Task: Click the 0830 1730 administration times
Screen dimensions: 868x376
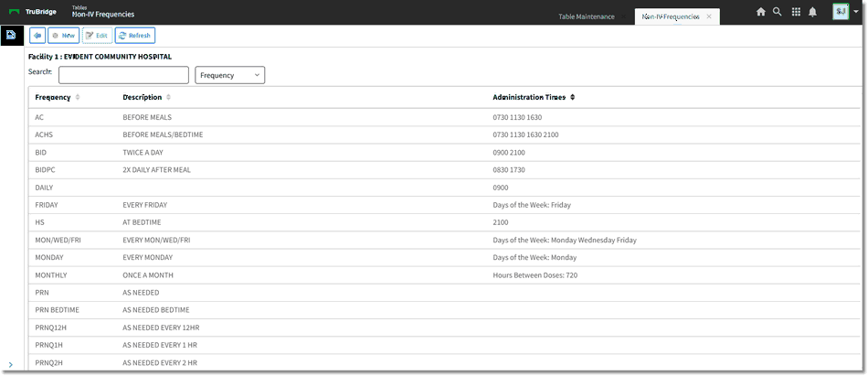Action: [x=509, y=169]
